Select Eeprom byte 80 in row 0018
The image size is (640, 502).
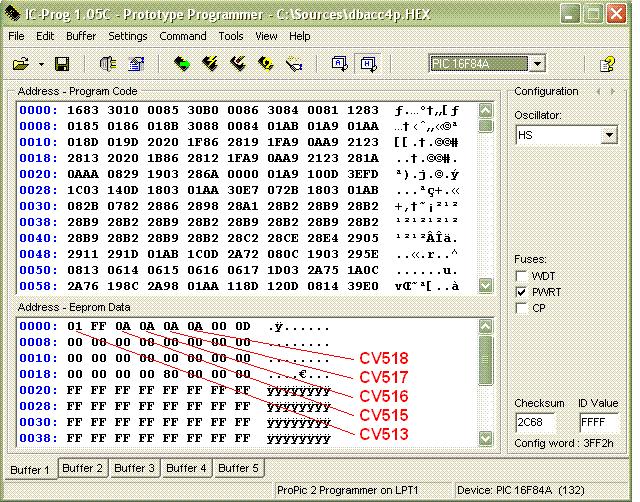(x=171, y=374)
